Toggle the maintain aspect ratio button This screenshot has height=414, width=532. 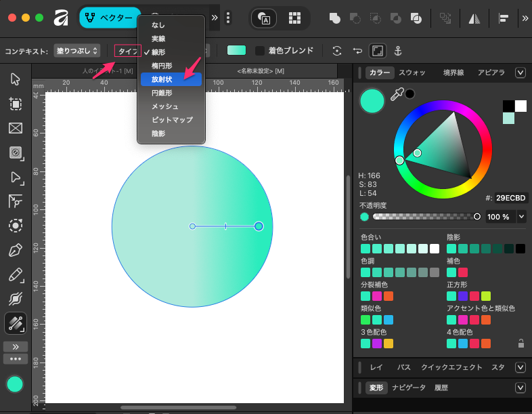click(377, 51)
